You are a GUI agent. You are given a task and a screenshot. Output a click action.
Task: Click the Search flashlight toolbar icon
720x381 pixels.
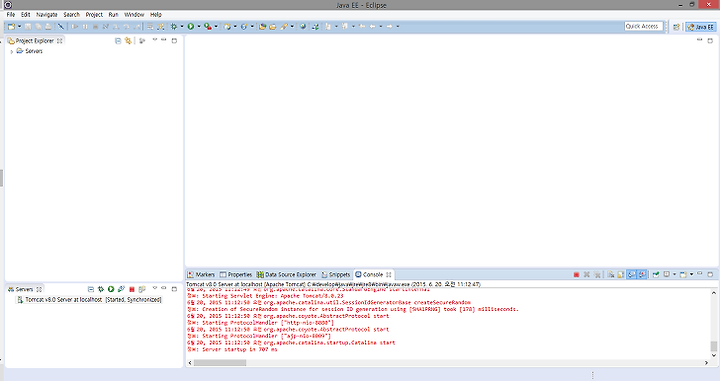tap(284, 27)
